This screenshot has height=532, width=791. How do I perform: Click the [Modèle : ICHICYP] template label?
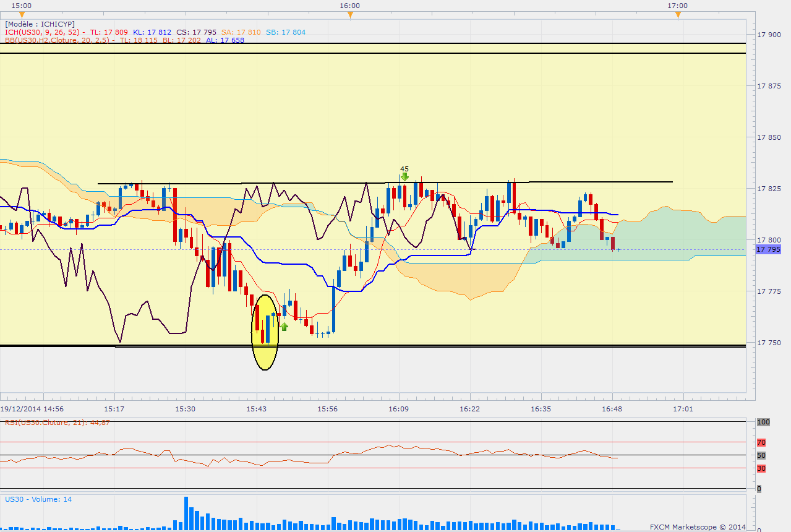click(x=40, y=24)
